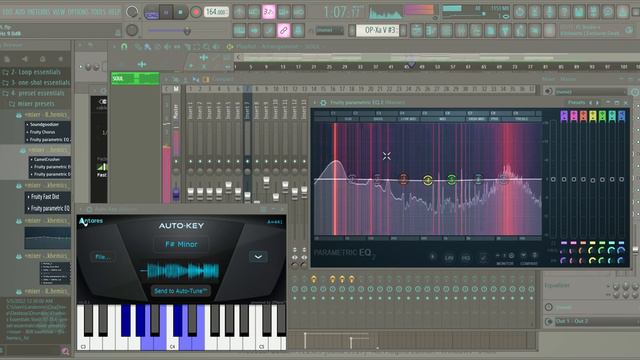Open the pink band 2 type selector
The height and width of the screenshot is (360, 640).
pyautogui.click(x=574, y=116)
